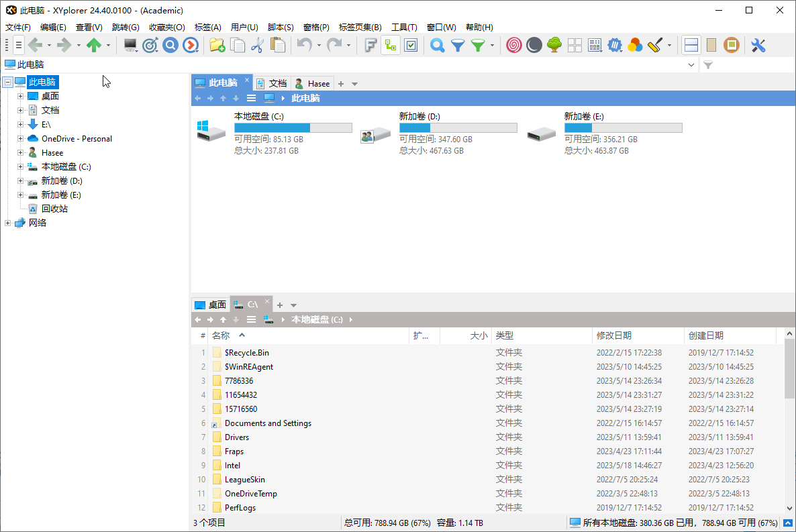The width and height of the screenshot is (796, 532).
Task: Open the 收藏夹(O) menu
Action: (x=166, y=27)
